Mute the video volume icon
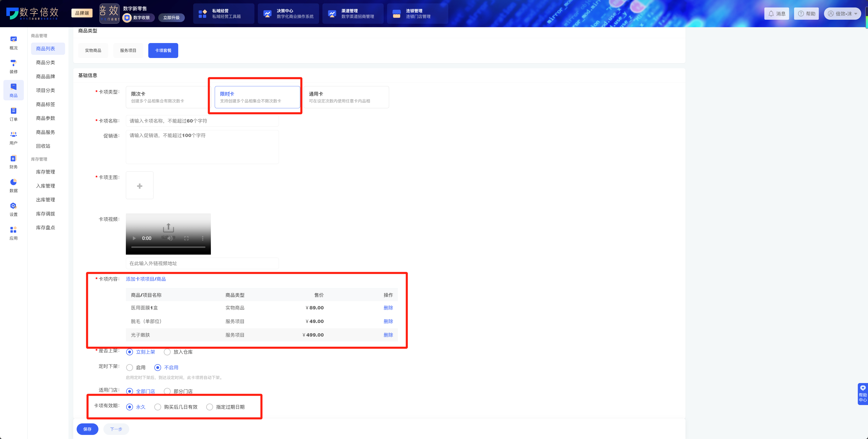 pos(170,238)
